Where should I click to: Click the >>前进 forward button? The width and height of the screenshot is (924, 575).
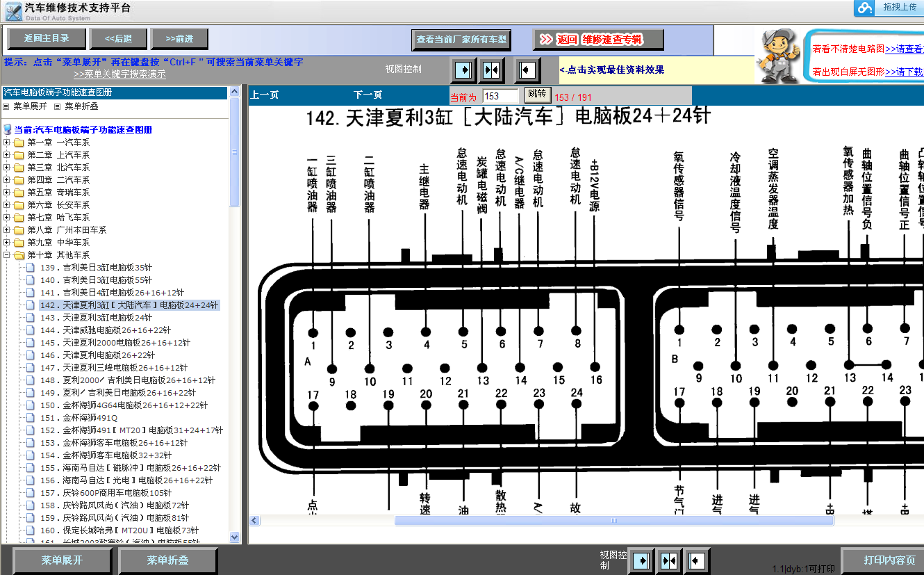[180, 39]
